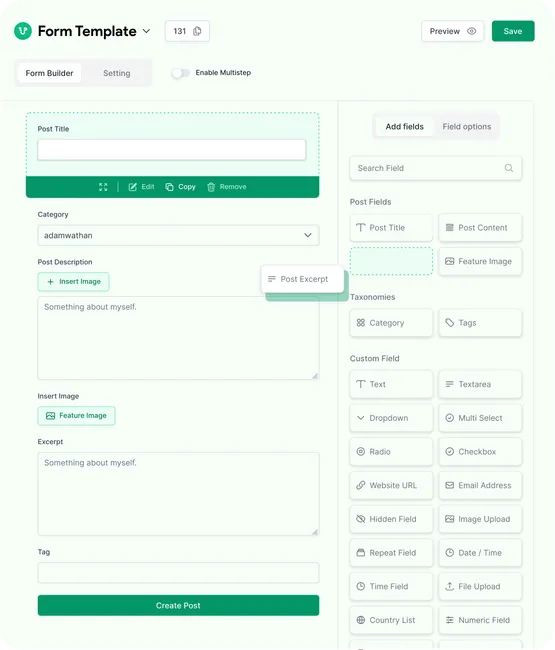Add a Hidden Field
Viewport: 555px width, 650px height.
[x=391, y=519]
